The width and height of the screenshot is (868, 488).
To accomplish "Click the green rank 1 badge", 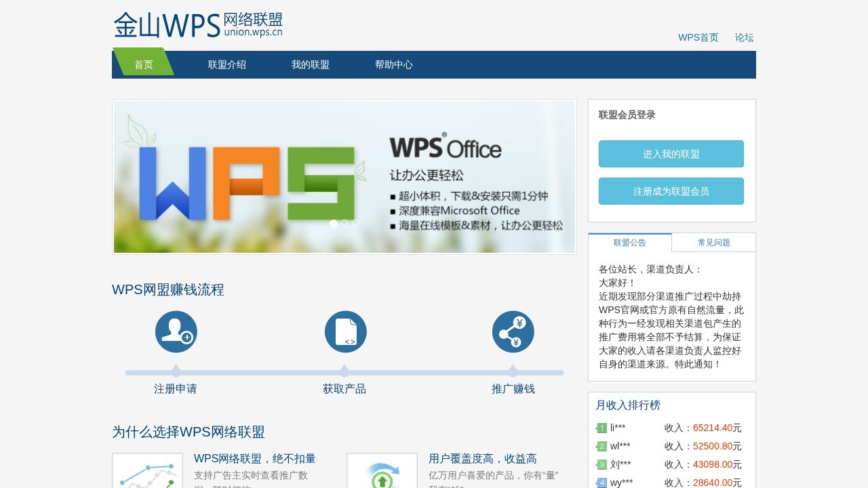I will click(601, 428).
